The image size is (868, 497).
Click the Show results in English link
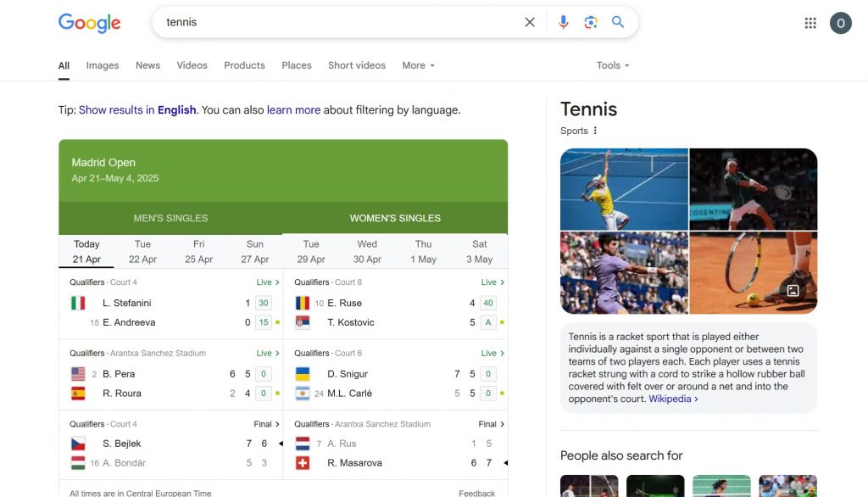[137, 110]
